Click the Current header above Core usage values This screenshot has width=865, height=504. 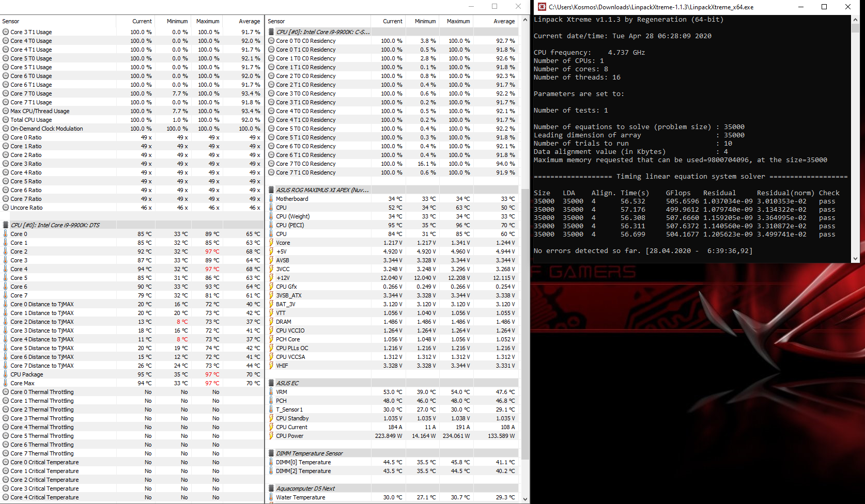(142, 21)
